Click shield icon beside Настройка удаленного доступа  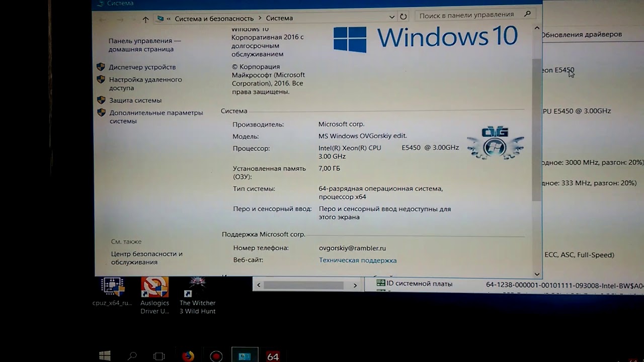click(x=101, y=79)
